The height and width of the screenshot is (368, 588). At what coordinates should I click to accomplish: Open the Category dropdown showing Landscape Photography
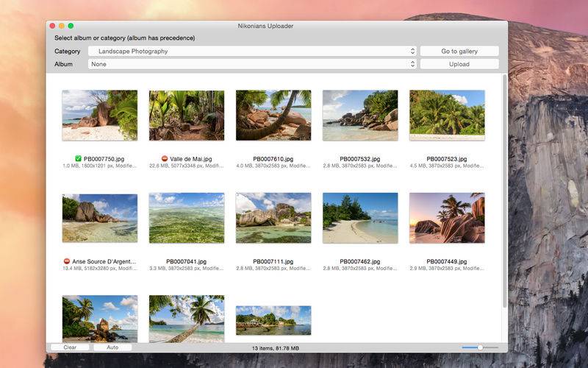(252, 52)
